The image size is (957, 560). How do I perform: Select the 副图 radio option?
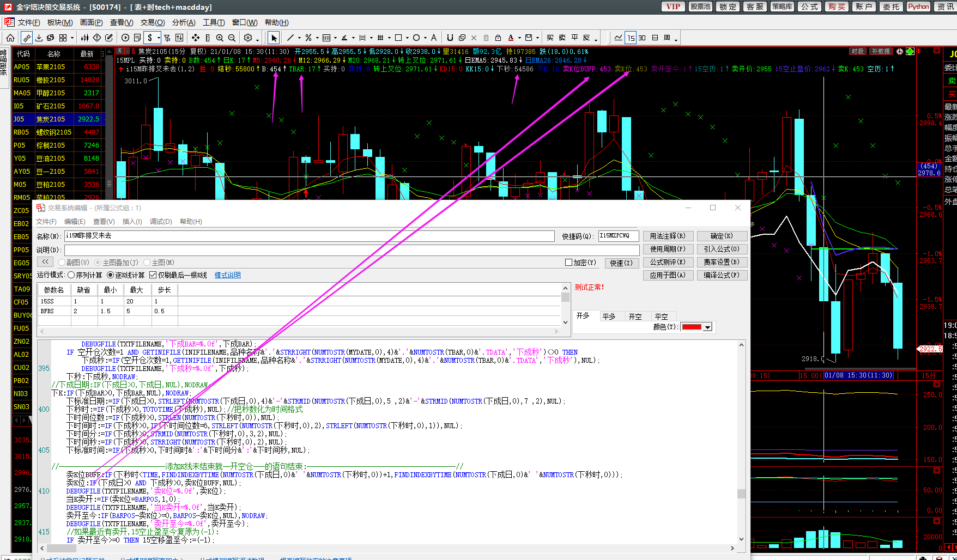pyautogui.click(x=62, y=263)
